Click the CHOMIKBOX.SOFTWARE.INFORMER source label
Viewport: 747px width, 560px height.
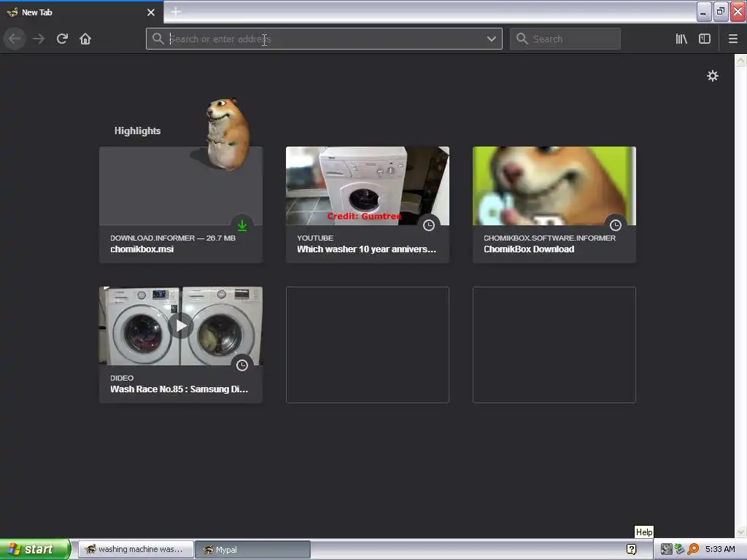(550, 238)
